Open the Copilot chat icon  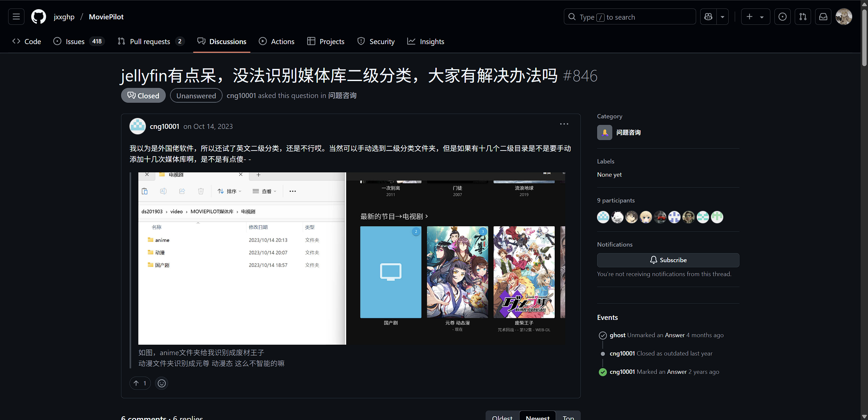708,17
